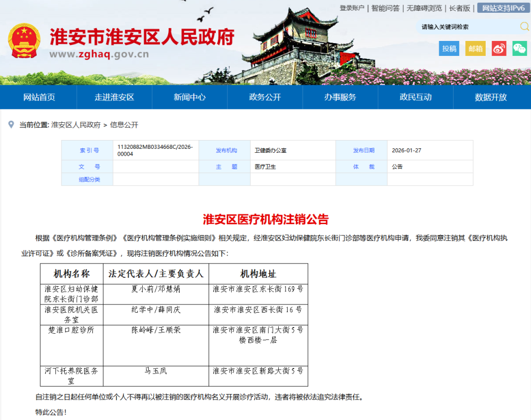Open the 新闻中心 navigation item

(188, 97)
